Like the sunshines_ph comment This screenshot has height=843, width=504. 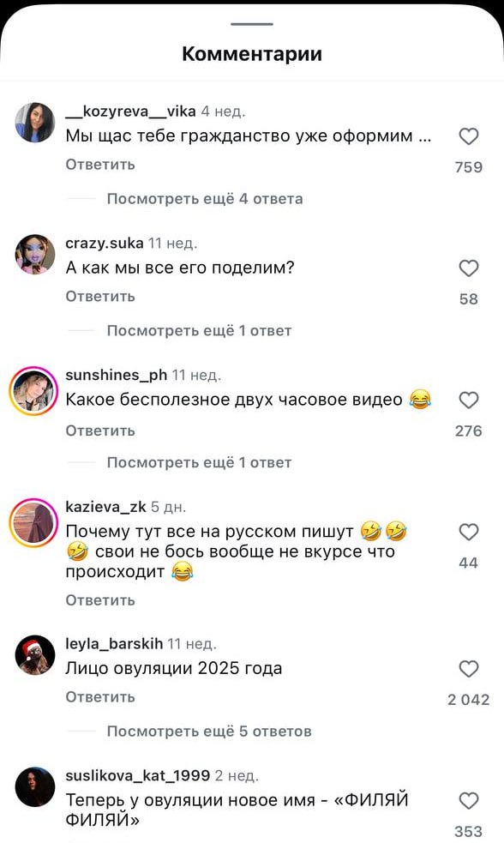(469, 400)
